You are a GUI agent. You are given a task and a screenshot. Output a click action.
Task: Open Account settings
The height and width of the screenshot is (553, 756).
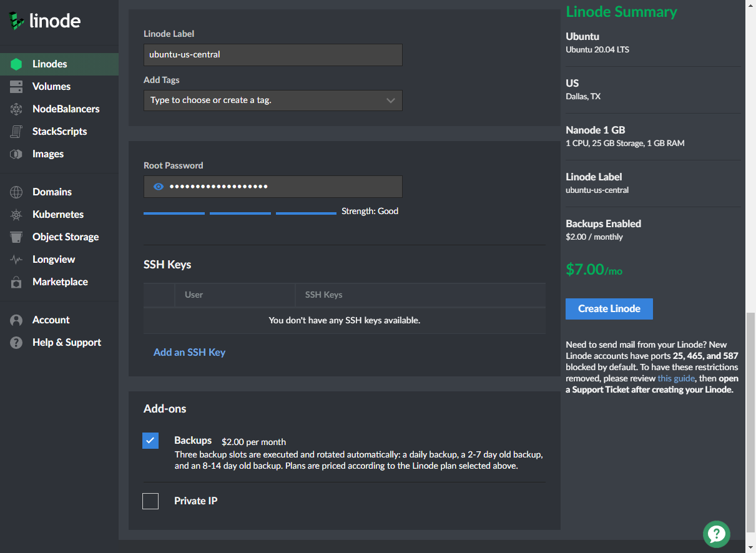tap(59, 320)
